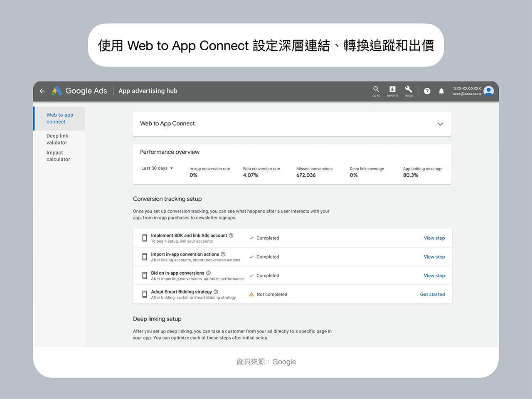Click the xxxx@xxxx.com account email

(x=467, y=94)
